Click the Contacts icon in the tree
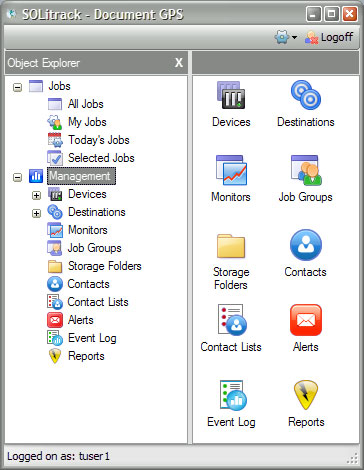This screenshot has width=364, height=470. point(55,284)
